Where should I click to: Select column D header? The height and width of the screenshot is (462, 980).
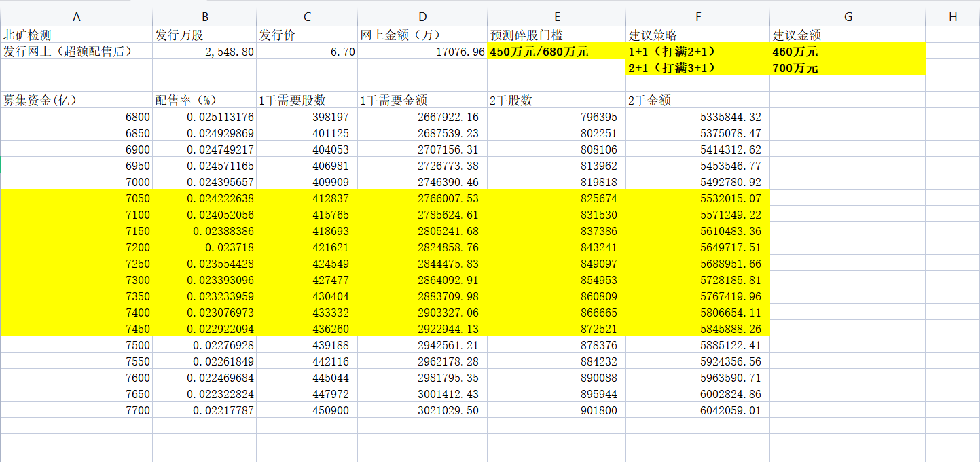[422, 17]
